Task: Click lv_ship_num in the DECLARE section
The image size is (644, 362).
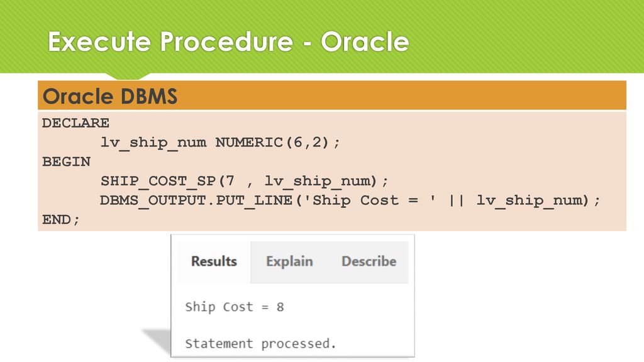Action: (x=153, y=143)
